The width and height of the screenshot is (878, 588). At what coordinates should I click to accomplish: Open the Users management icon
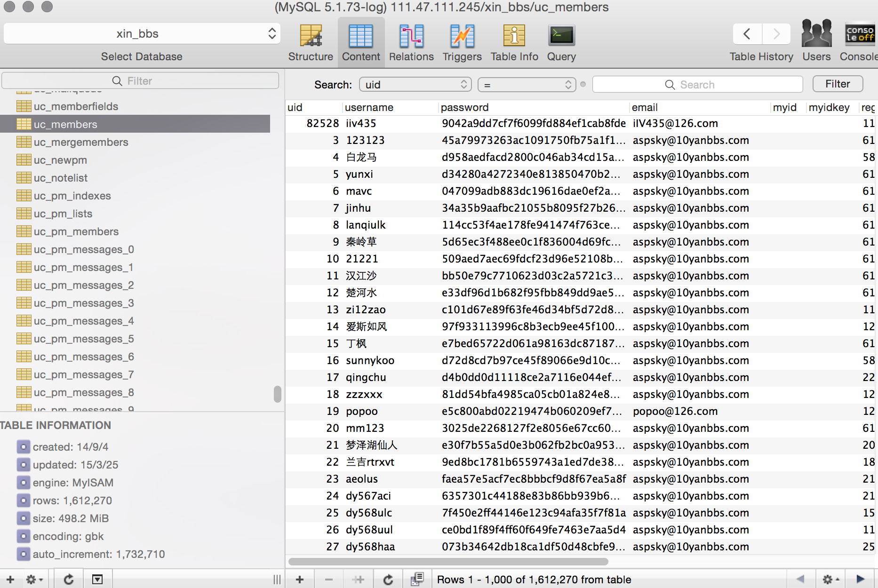[x=816, y=40]
